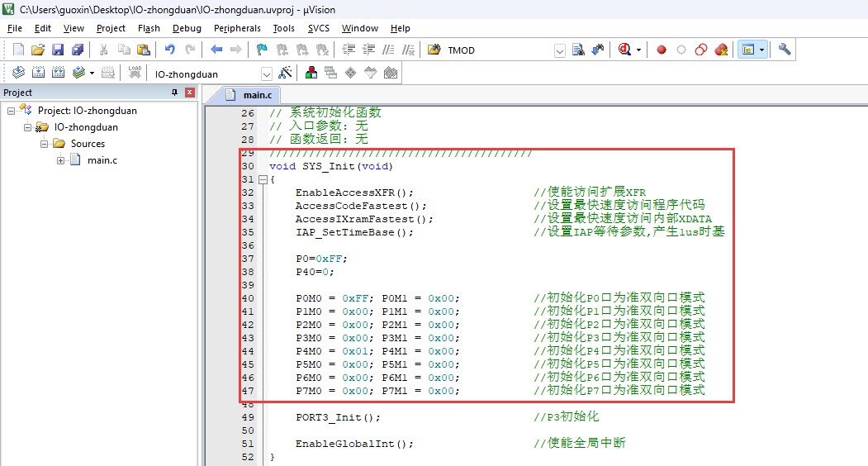This screenshot has width=868, height=466.
Task: Start or stop the debug session
Action: [x=625, y=50]
